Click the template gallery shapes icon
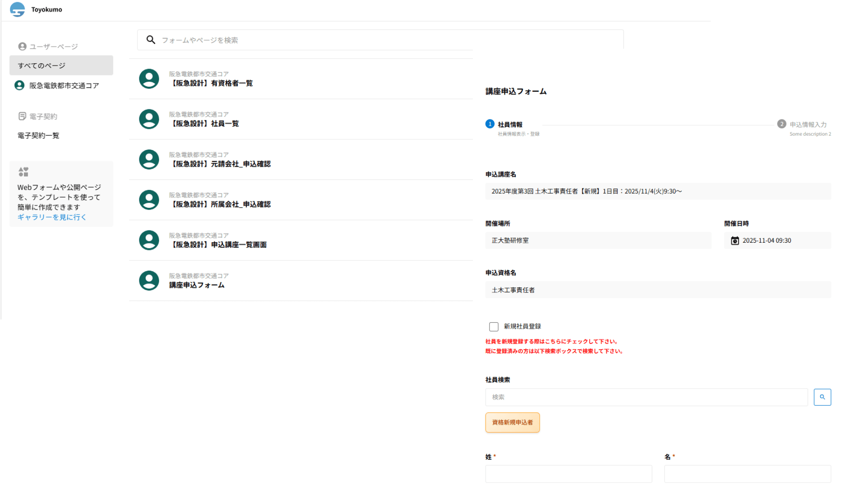This screenshot has width=868, height=488. 24,172
